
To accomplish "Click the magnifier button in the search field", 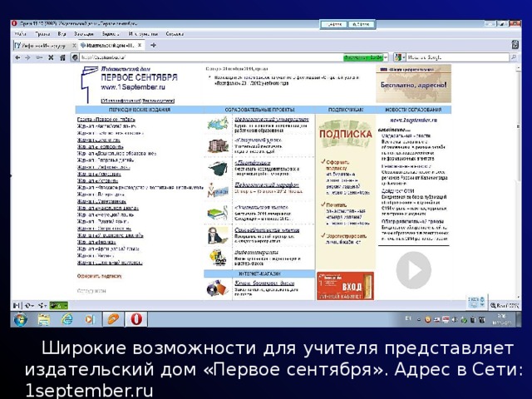I will coord(514,57).
